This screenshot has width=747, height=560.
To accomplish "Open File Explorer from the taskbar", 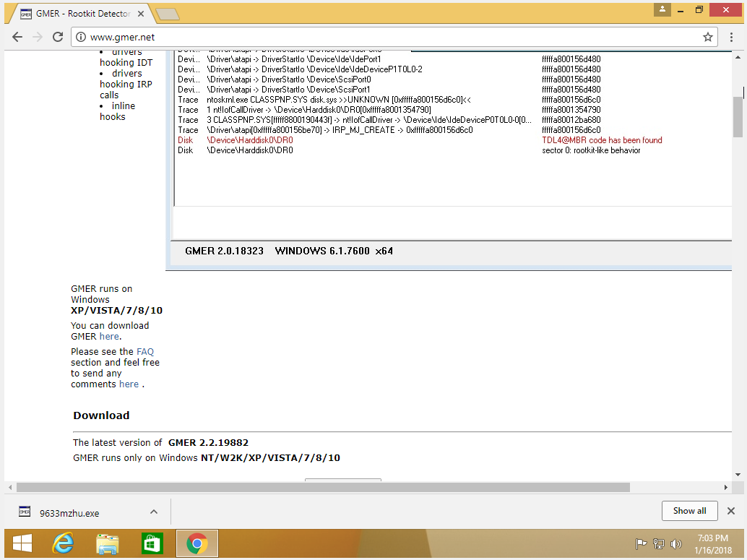I will tap(107, 543).
